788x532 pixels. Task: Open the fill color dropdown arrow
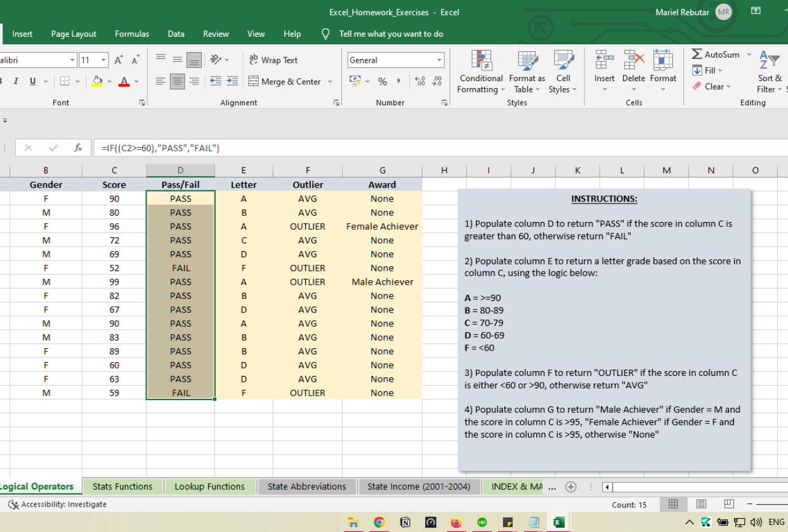109,81
